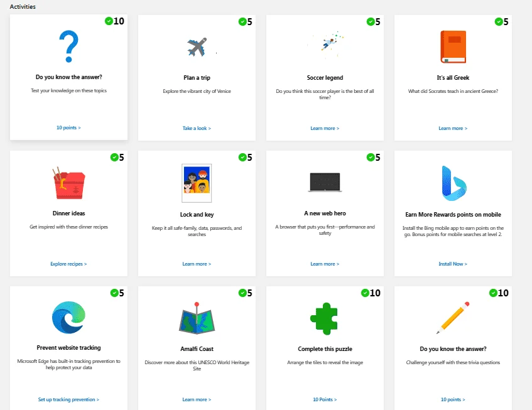This screenshot has height=410, width=532.
Task: Click the family photo icon
Action: click(x=197, y=183)
